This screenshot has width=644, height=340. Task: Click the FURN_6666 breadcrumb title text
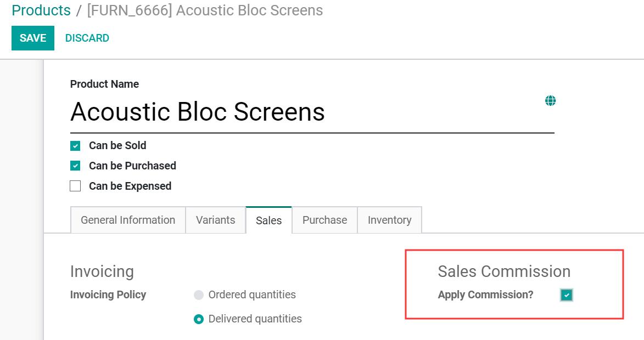[x=205, y=10]
